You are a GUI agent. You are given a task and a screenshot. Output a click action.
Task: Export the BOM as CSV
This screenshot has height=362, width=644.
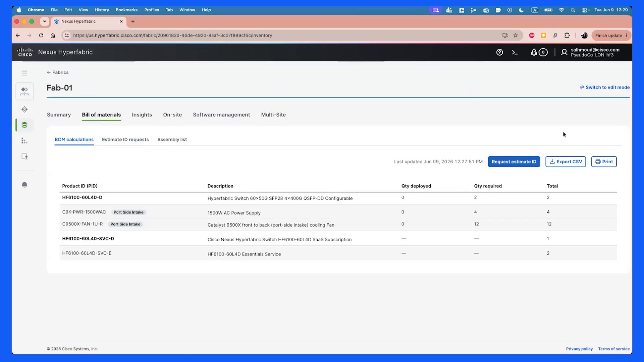566,162
